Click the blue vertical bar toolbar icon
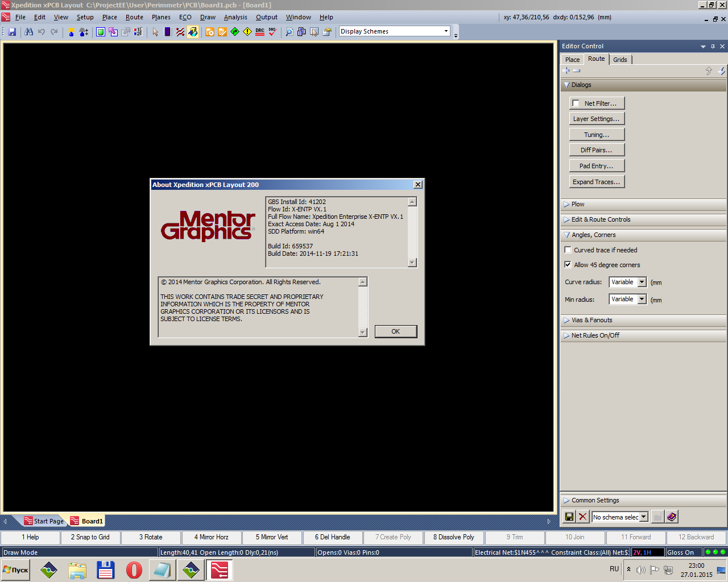 point(168,32)
